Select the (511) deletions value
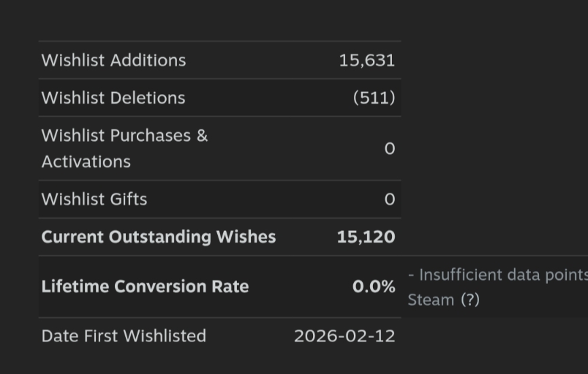Image resolution: width=588 pixels, height=374 pixels. (374, 97)
